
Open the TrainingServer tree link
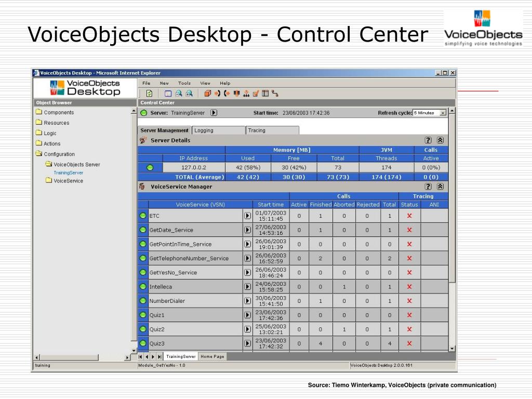68,172
